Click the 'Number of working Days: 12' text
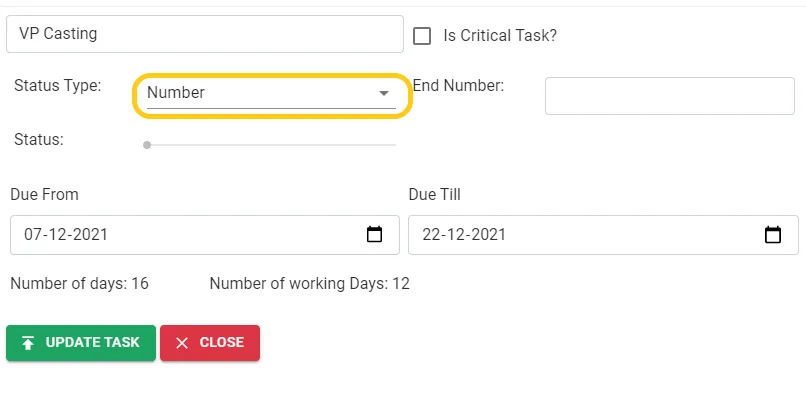This screenshot has width=806, height=408. (x=310, y=284)
